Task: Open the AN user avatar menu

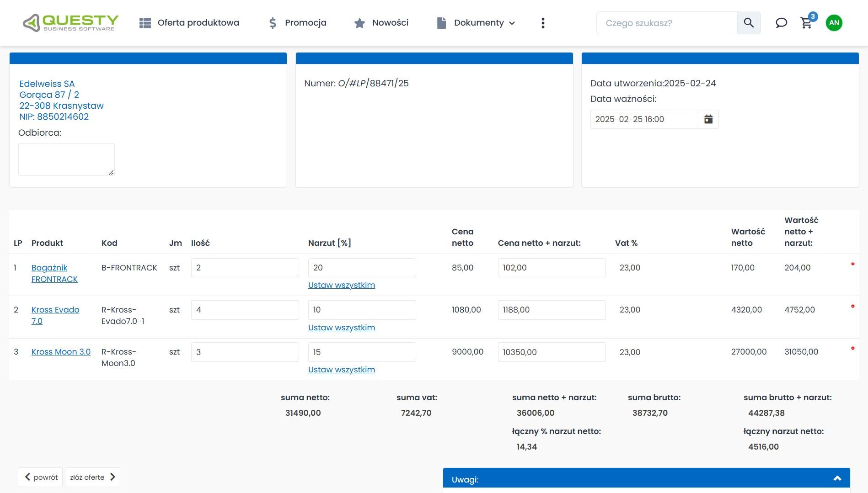Action: pos(834,23)
